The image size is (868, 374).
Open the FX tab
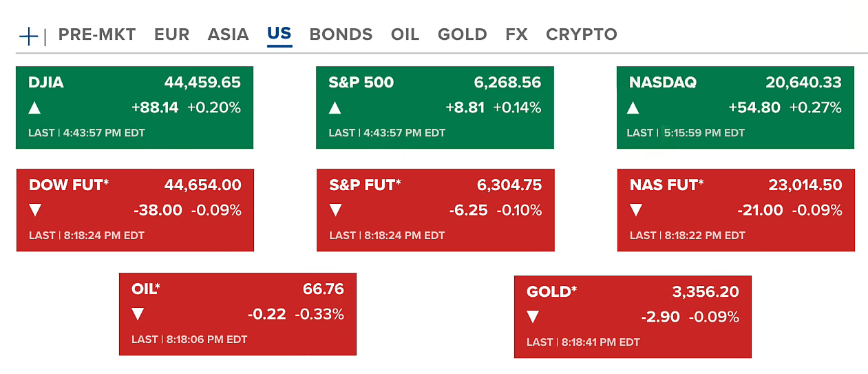point(516,34)
